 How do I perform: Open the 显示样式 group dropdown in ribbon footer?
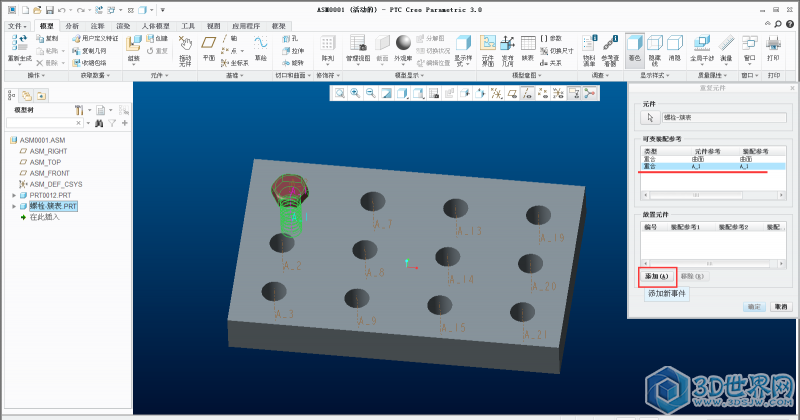(x=655, y=76)
